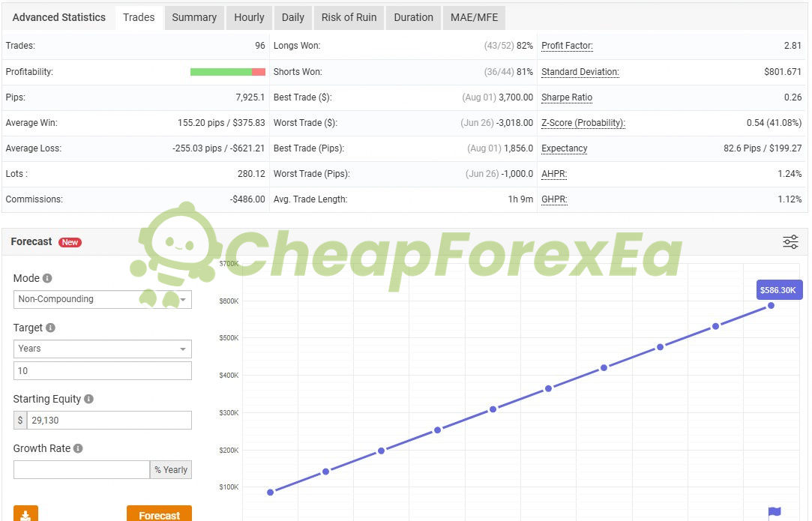This screenshot has width=812, height=521.
Task: Switch to the Summary tab
Action: click(x=194, y=17)
